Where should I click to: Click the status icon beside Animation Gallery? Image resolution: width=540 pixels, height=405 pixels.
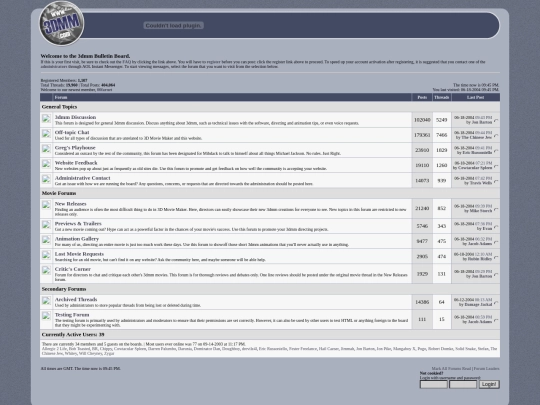(46, 240)
